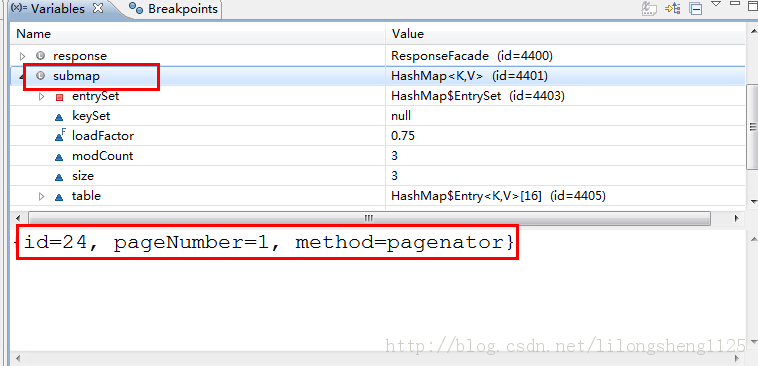The height and width of the screenshot is (366, 758).
Task: Click the variables tree vertical scrollbar thumb
Action: 752,127
